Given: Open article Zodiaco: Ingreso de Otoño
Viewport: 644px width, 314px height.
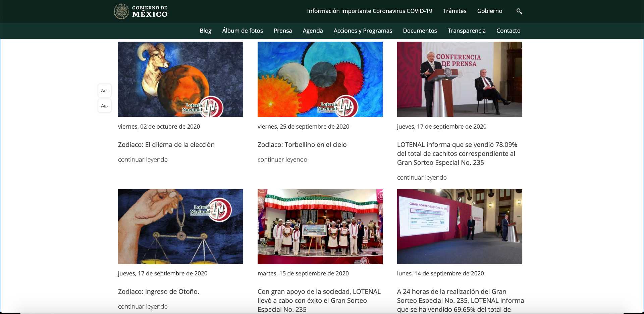Looking at the screenshot, I should pyautogui.click(x=159, y=291).
